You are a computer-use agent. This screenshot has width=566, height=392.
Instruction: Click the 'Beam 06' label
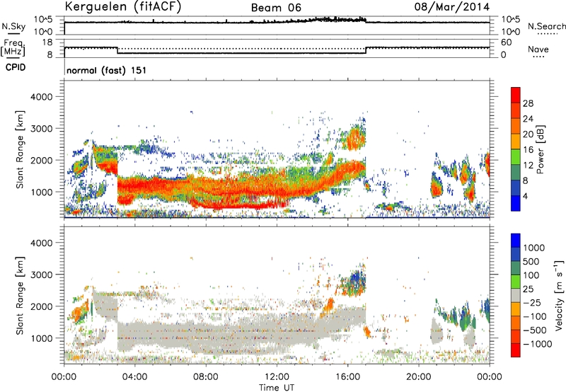[276, 8]
